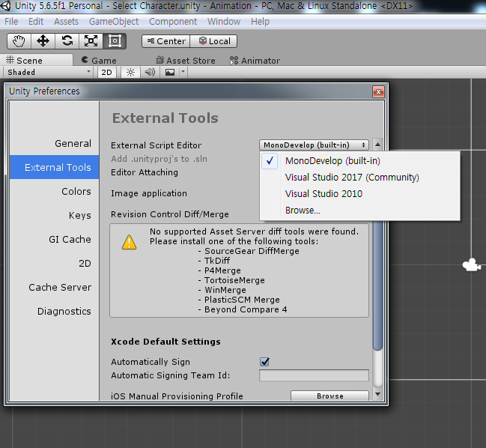Toggle scene lighting sun icon
Viewport: 486px width, 448px height.
(x=130, y=72)
